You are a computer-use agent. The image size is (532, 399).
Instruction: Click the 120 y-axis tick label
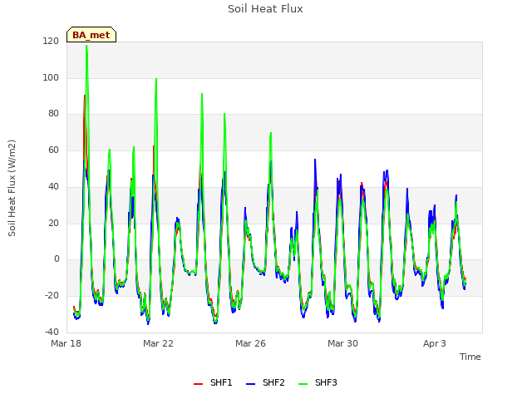pos(51,41)
